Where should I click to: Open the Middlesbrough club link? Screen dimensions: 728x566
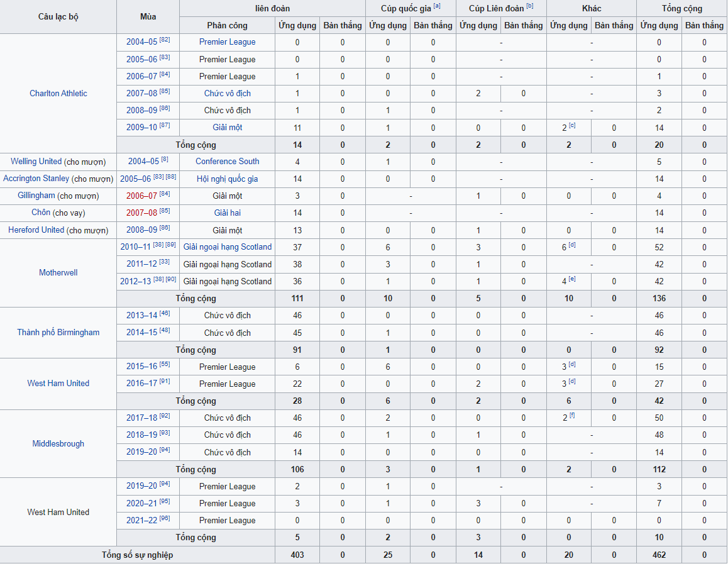coord(58,444)
